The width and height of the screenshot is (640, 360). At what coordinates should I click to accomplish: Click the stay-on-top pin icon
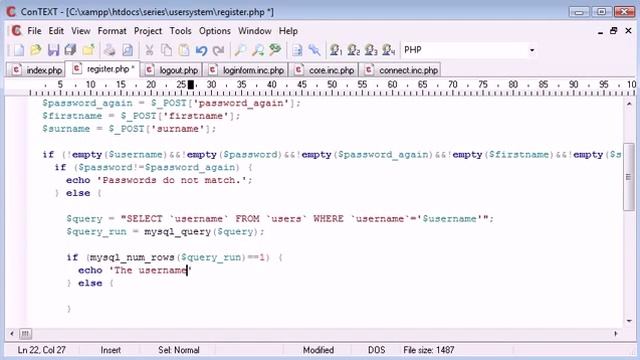pyautogui.click(x=314, y=50)
